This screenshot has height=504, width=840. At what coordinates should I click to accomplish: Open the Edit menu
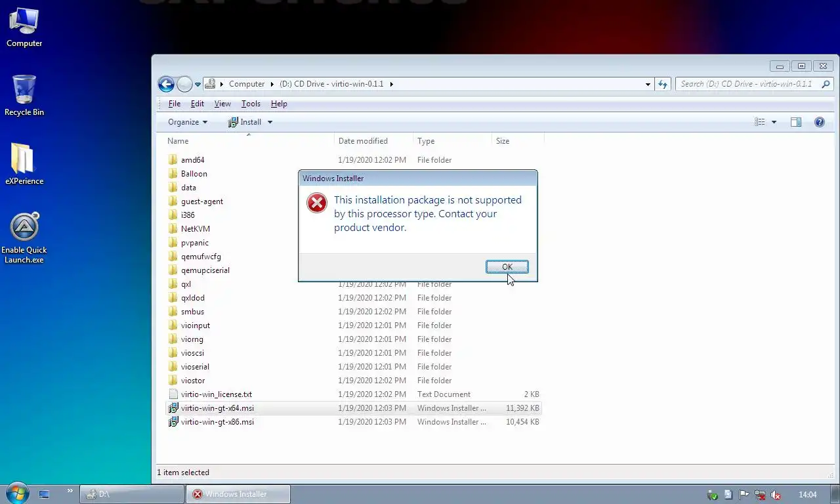pos(198,104)
